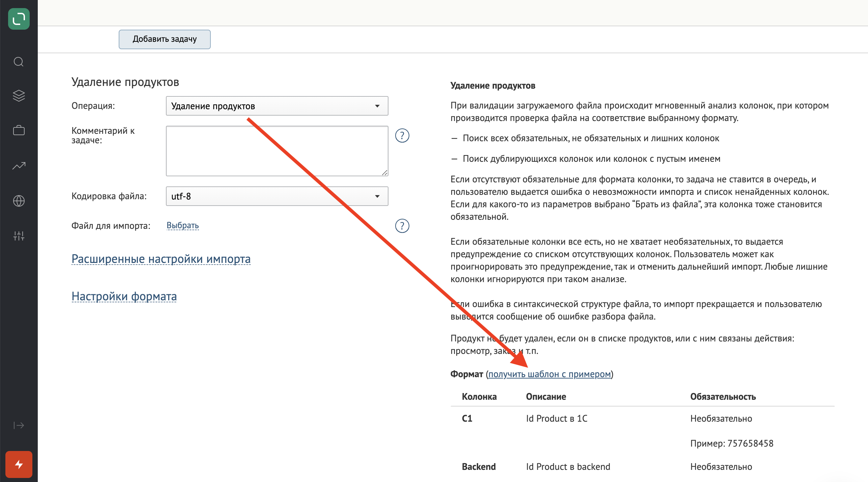The width and height of the screenshot is (868, 482).
Task: Open the briefcase icon in sidebar
Action: pos(19,130)
